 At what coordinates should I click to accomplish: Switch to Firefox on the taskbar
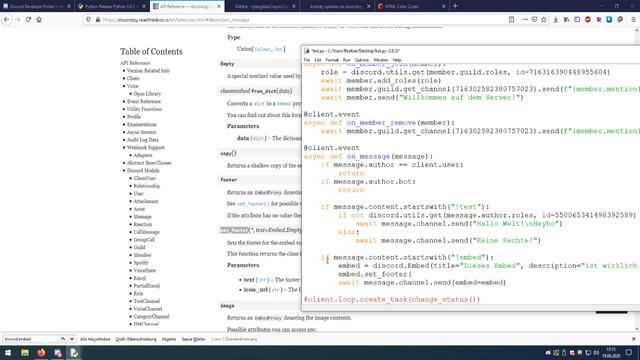(x=41, y=353)
